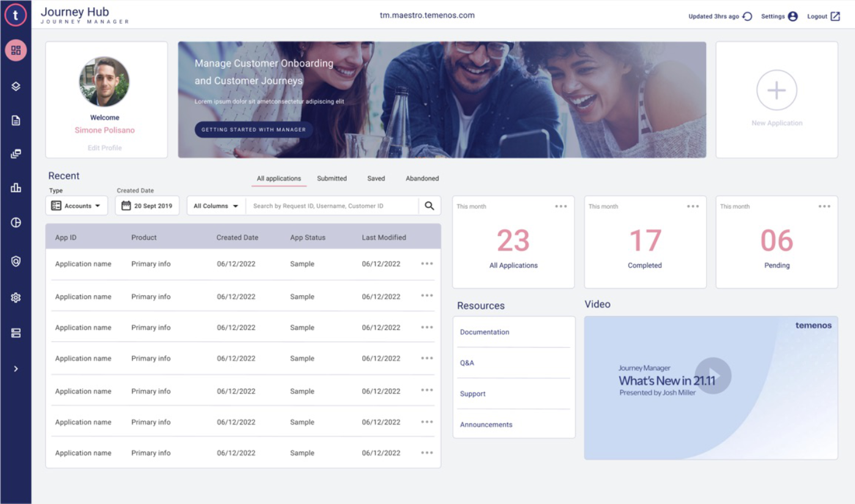Open the document icon in the sidebar
This screenshot has width=855, height=504.
16,120
